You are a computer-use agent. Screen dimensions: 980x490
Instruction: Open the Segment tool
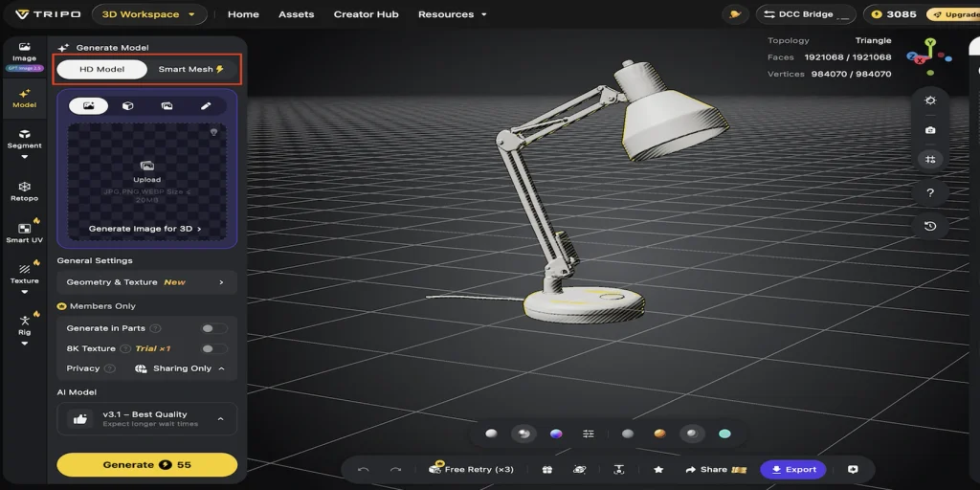(24, 139)
